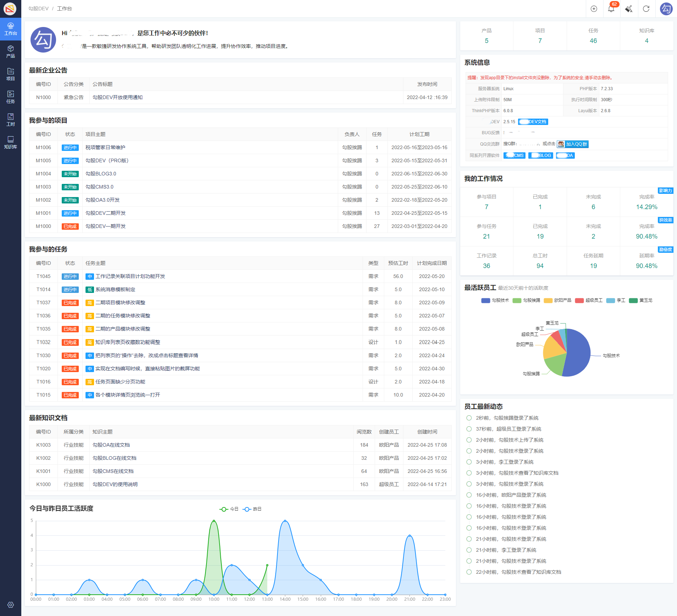
Task: Toggle 超级员工 pie legend swatch
Action: click(579, 301)
